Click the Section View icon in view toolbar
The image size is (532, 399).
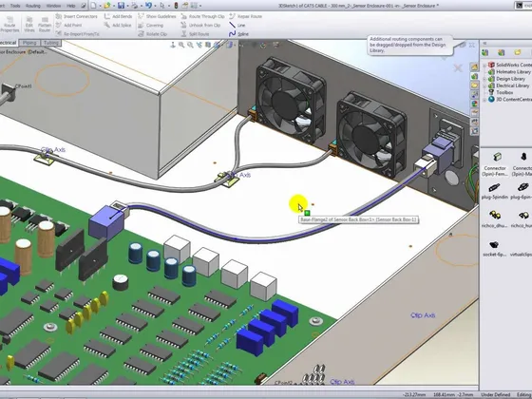(208, 45)
